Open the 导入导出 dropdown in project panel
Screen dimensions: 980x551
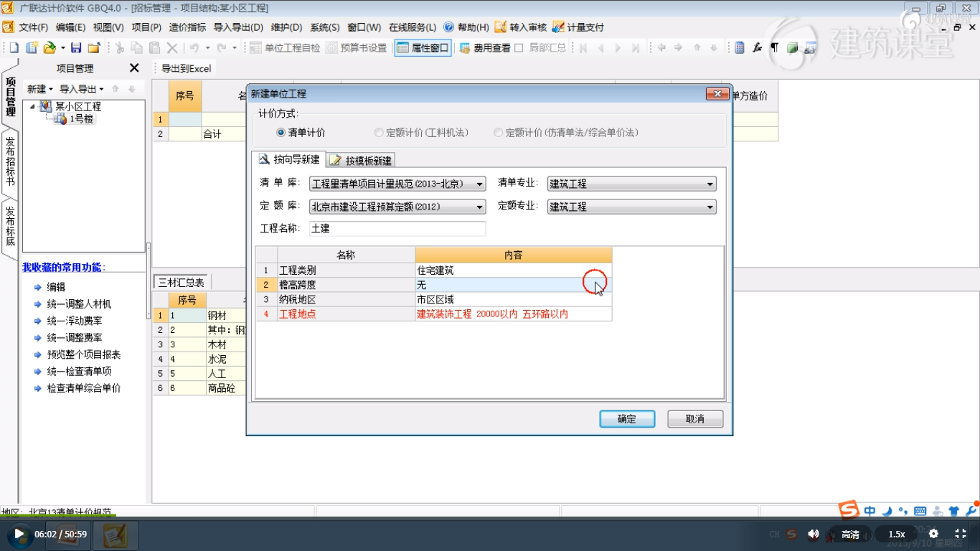click(x=81, y=89)
